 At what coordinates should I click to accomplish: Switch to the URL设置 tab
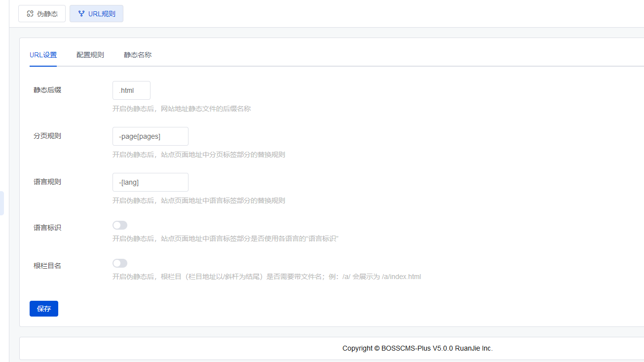(x=43, y=55)
